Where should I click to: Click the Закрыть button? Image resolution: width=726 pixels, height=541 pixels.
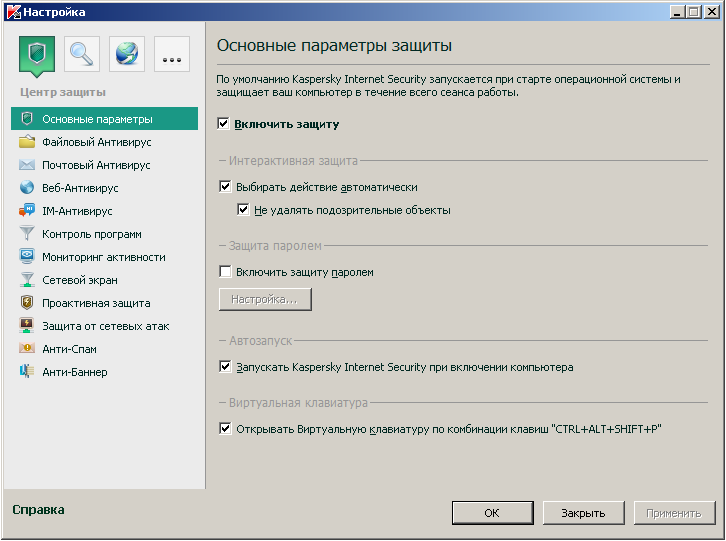click(x=583, y=513)
